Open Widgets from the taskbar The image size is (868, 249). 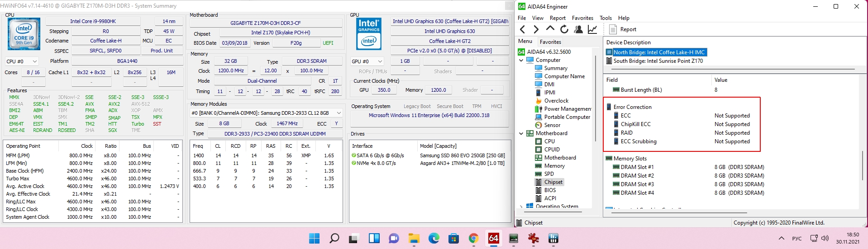(x=374, y=238)
